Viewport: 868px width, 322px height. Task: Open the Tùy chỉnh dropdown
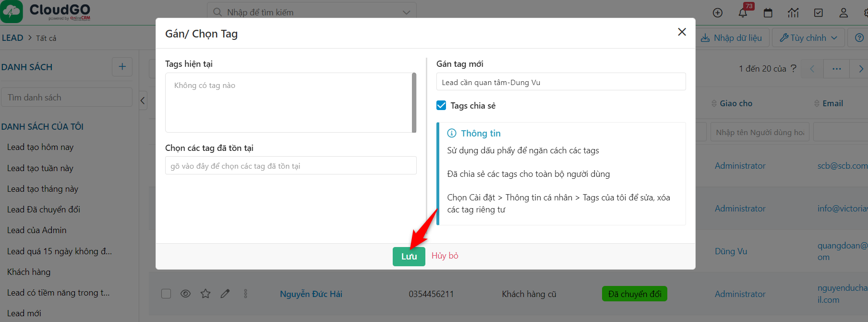pos(808,37)
